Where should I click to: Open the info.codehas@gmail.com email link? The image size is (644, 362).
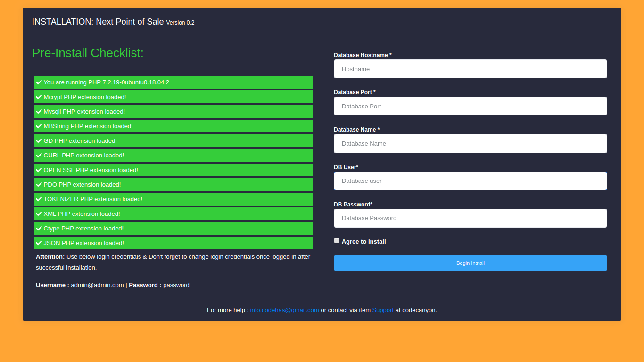point(284,310)
